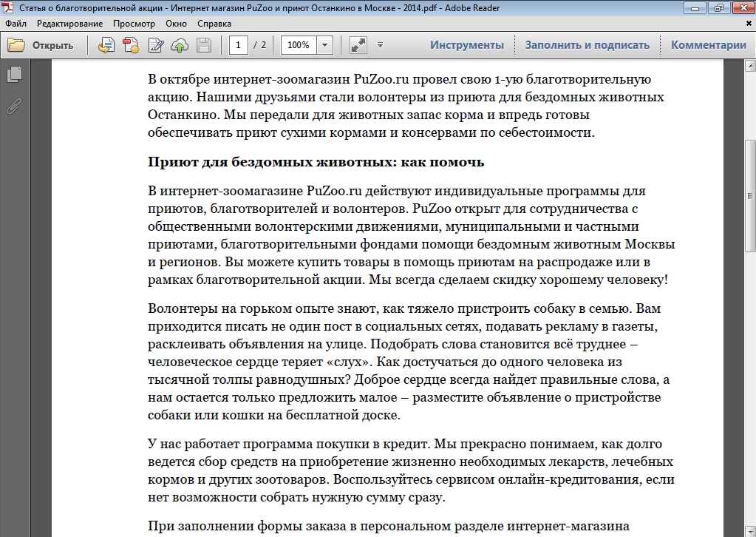Open the Инструменты panel

coord(467,45)
